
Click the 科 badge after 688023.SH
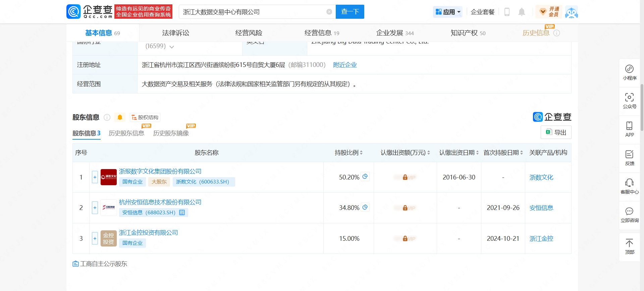tap(182, 213)
